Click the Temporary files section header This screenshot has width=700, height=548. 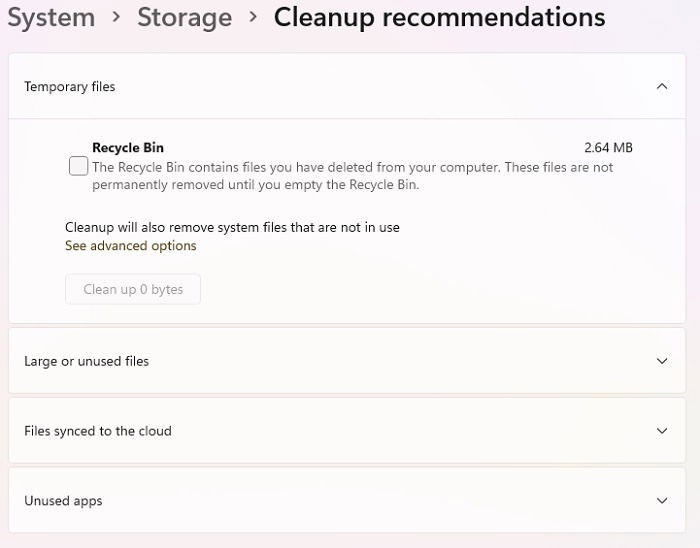pos(347,86)
